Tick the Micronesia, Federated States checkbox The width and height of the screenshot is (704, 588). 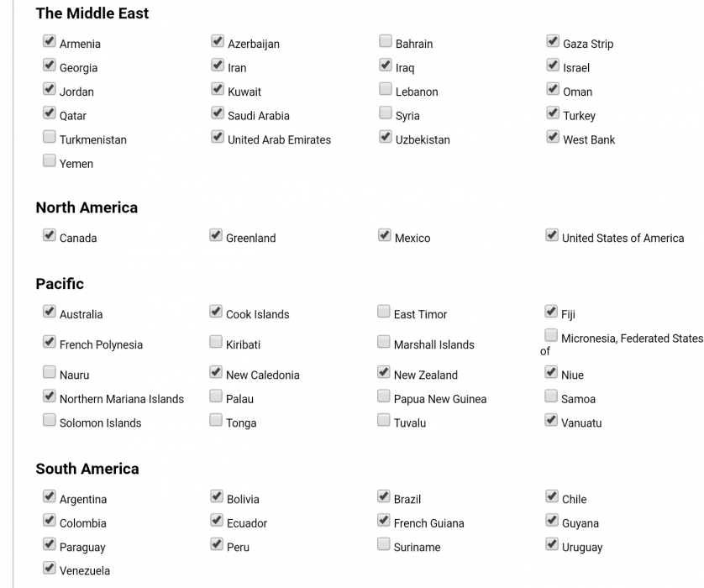(550, 336)
